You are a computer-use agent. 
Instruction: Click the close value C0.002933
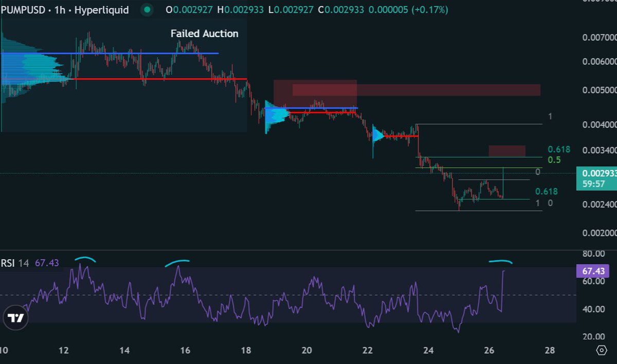pyautogui.click(x=342, y=10)
